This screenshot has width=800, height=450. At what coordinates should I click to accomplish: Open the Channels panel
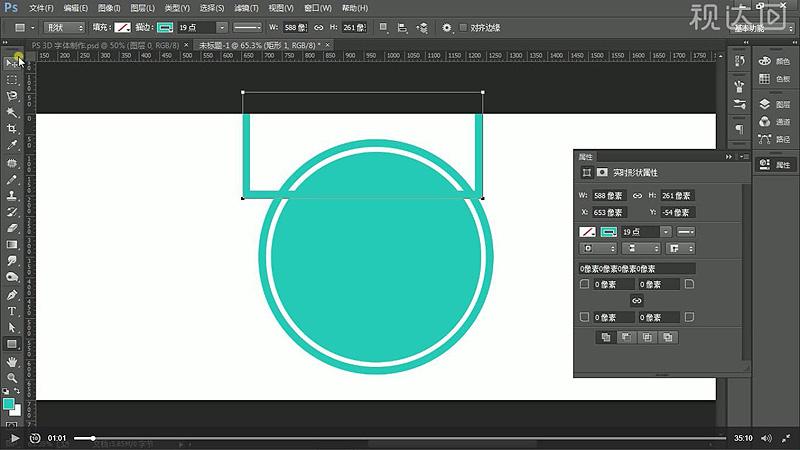(774, 121)
